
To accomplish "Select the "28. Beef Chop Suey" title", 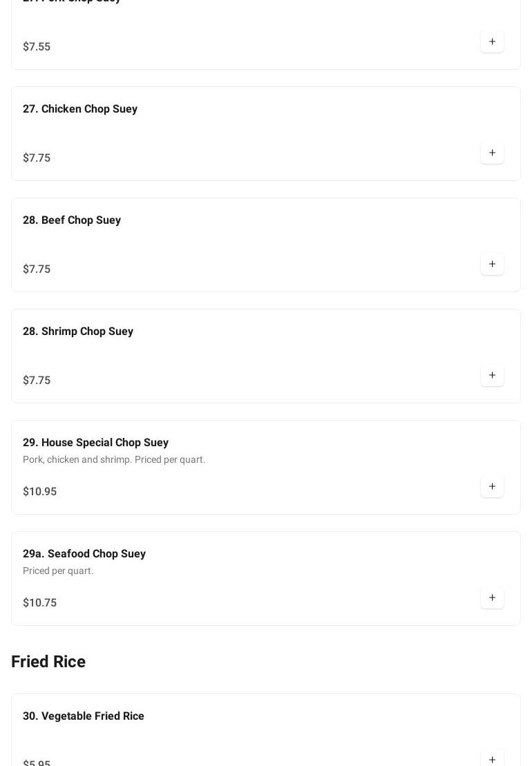I will tap(72, 220).
